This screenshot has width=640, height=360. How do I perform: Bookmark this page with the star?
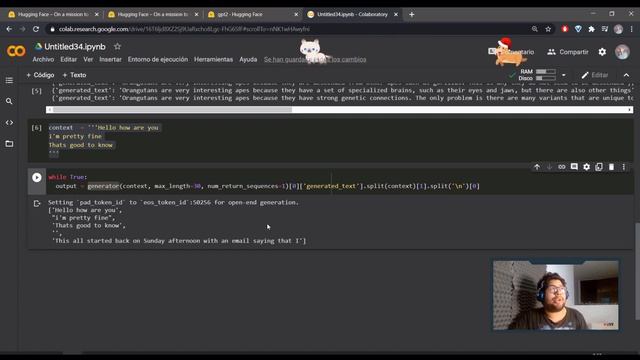pyautogui.click(x=548, y=29)
